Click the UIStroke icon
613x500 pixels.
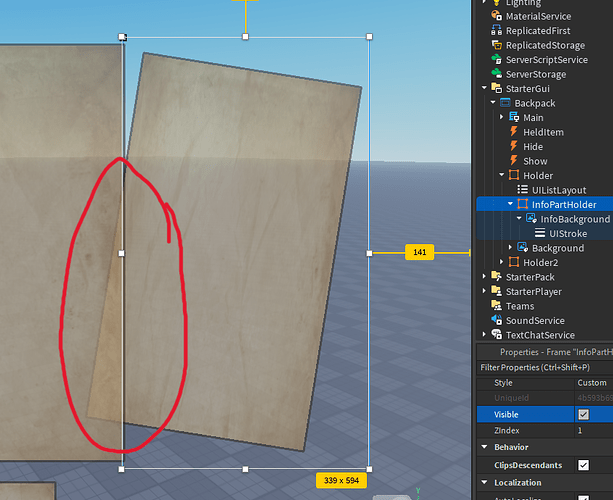(540, 233)
